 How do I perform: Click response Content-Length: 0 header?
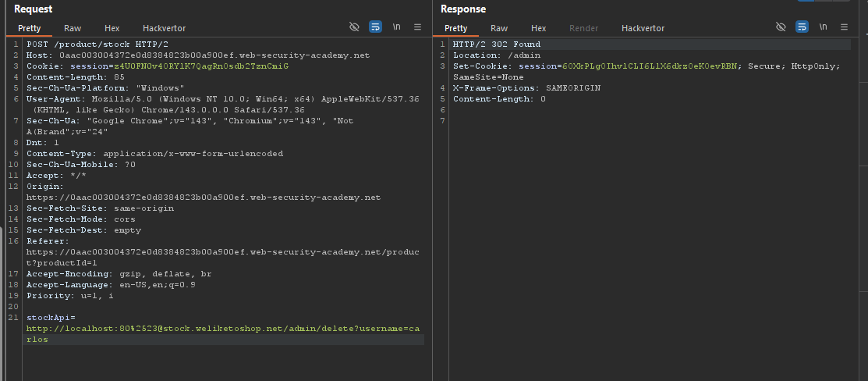coord(499,99)
